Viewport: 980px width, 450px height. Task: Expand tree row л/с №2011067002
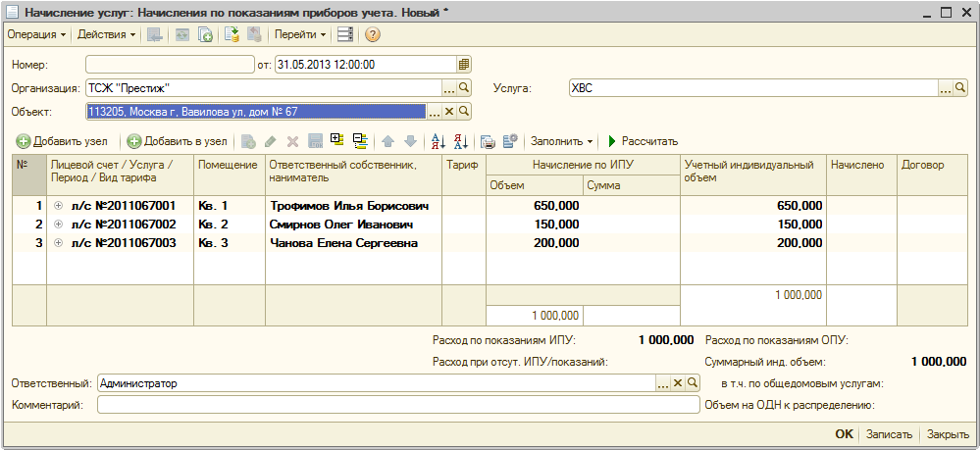pyautogui.click(x=58, y=225)
